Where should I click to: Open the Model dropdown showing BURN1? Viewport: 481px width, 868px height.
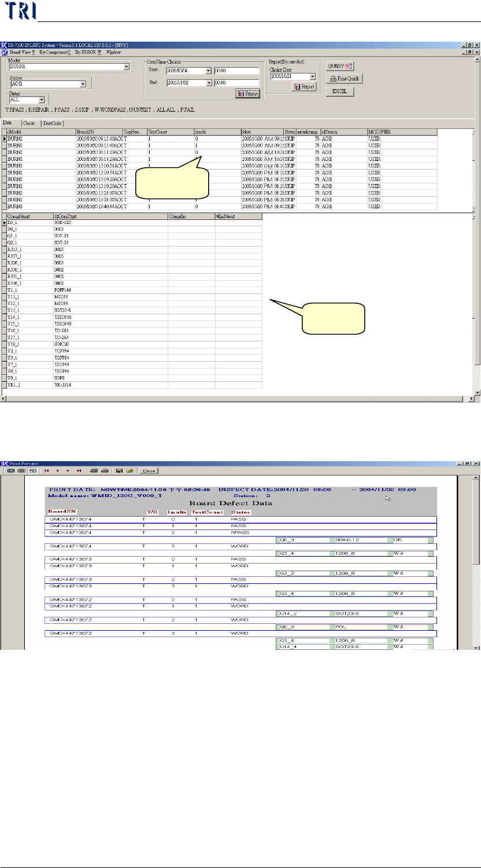[126, 67]
